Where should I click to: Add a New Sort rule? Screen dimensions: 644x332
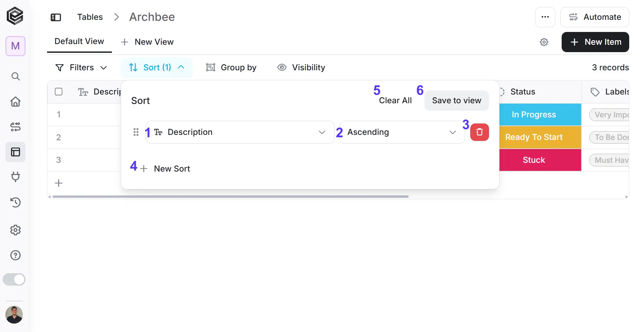click(x=165, y=169)
